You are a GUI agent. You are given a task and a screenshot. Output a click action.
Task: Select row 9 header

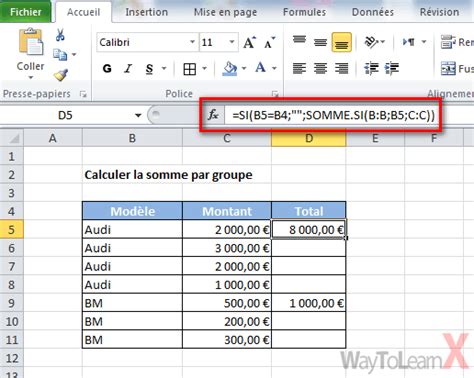pyautogui.click(x=12, y=303)
